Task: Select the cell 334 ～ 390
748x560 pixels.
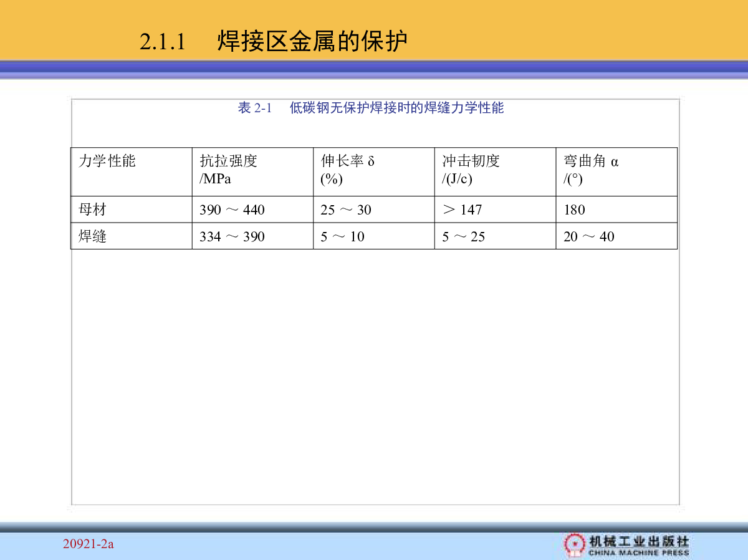Action: (x=252, y=236)
